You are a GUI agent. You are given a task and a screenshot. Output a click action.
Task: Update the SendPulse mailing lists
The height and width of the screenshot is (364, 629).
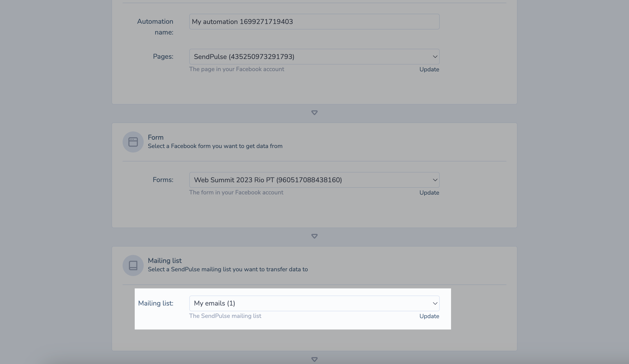(x=429, y=316)
